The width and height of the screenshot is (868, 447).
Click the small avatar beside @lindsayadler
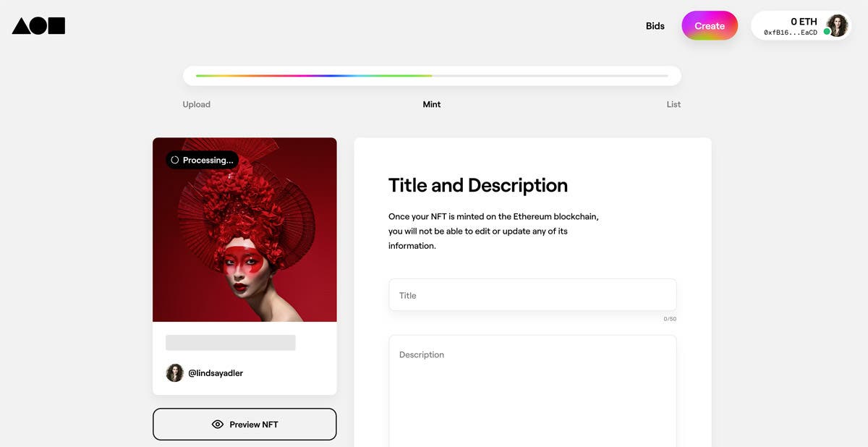(174, 372)
